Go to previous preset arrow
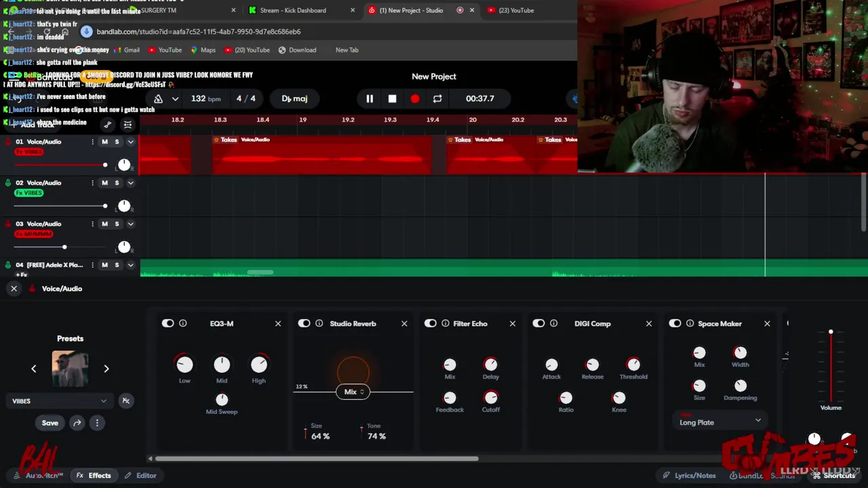Image resolution: width=868 pixels, height=488 pixels. [x=34, y=369]
